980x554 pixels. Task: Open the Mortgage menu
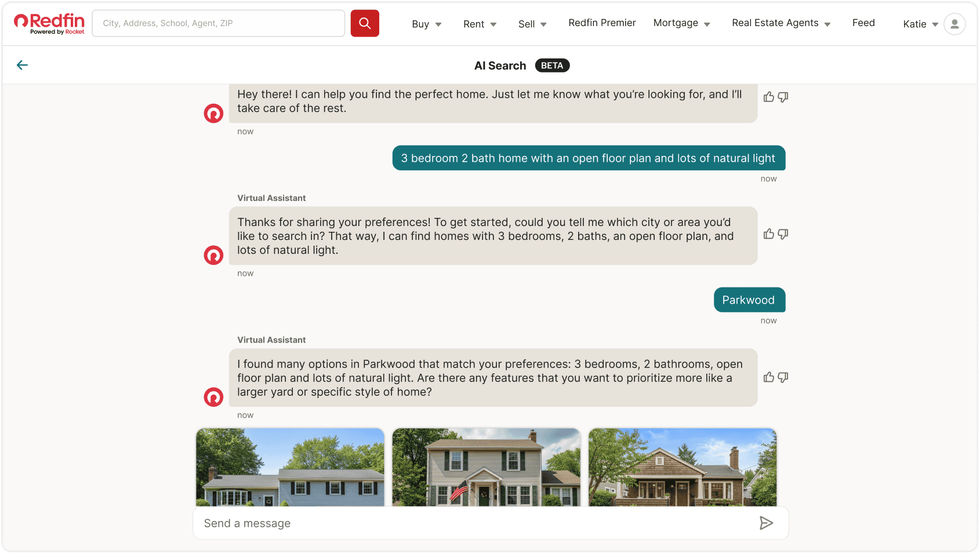tap(681, 23)
